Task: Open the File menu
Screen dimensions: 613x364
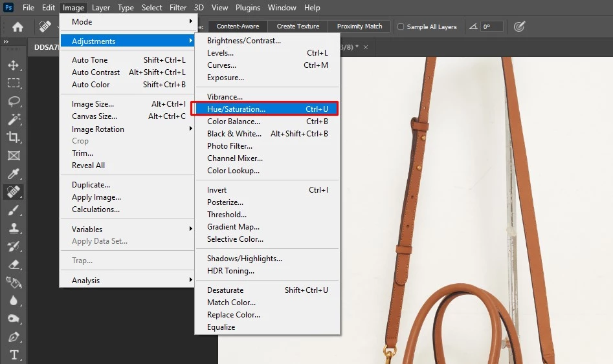Action: [28, 7]
